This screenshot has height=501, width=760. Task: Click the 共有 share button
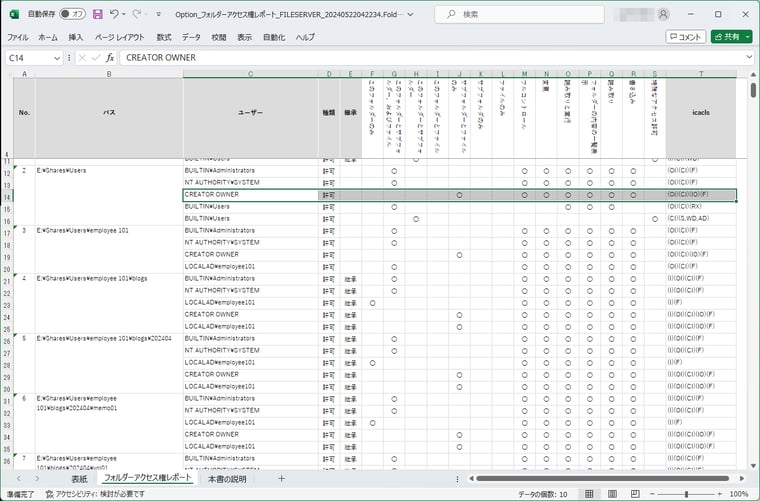tap(728, 37)
